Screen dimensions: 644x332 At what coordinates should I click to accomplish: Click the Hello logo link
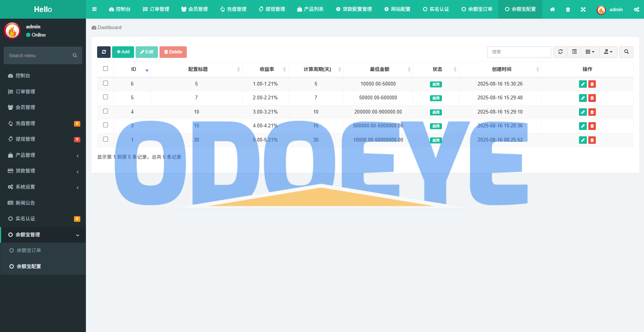tap(43, 9)
